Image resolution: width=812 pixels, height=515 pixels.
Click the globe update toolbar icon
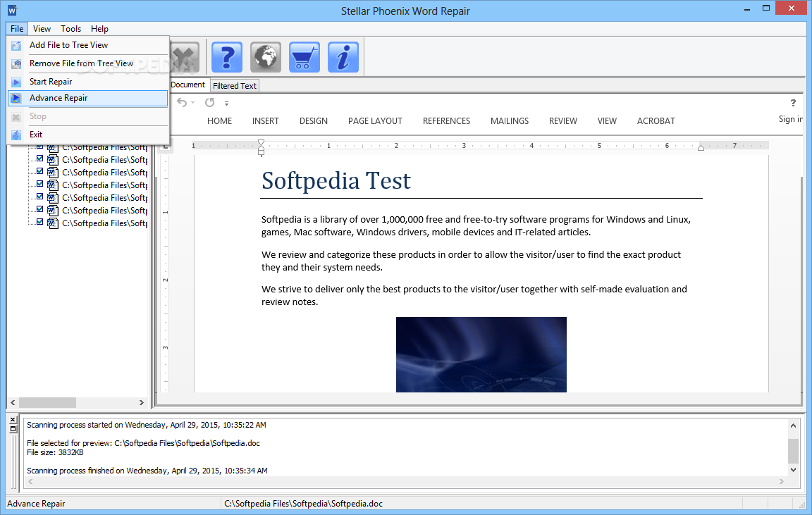point(266,57)
